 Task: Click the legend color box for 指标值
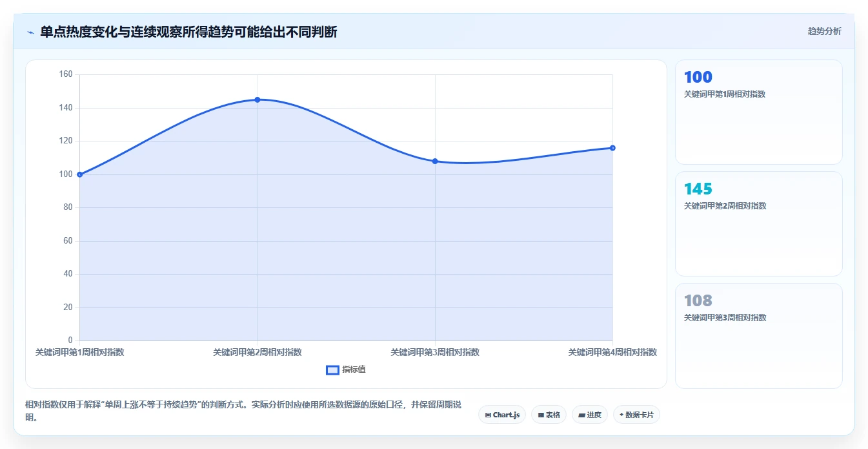[x=333, y=370]
